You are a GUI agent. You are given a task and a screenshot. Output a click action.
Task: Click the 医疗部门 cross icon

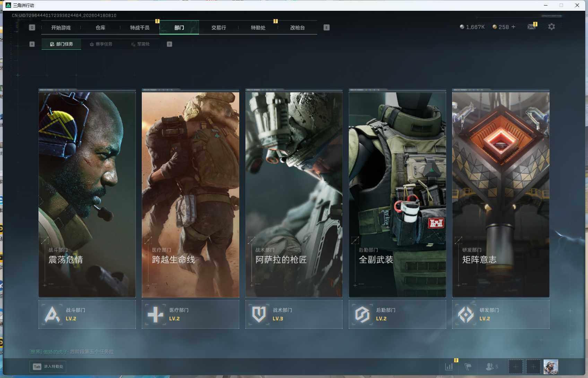[155, 314]
